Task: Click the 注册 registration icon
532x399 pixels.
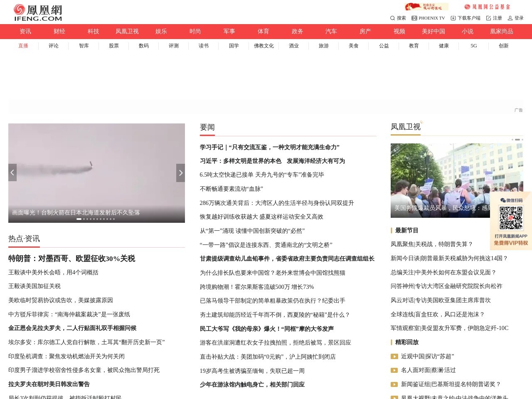Action: 489,18
